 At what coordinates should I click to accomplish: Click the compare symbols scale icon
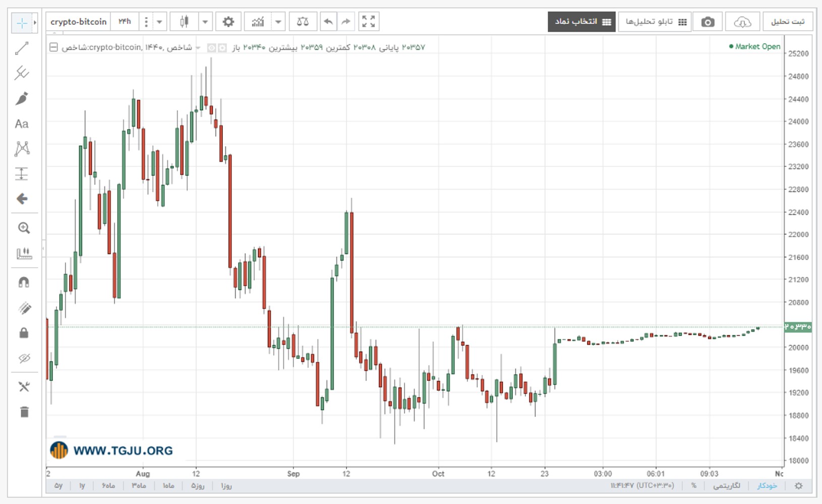click(303, 22)
